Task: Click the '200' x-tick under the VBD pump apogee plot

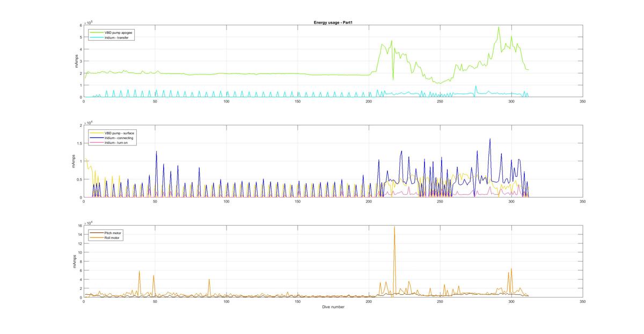Action: [369, 101]
